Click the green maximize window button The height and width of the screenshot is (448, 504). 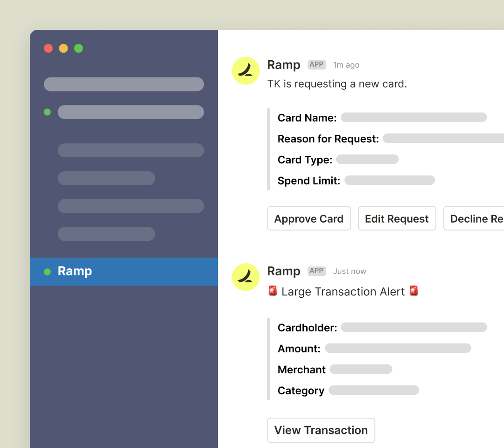coord(78,48)
